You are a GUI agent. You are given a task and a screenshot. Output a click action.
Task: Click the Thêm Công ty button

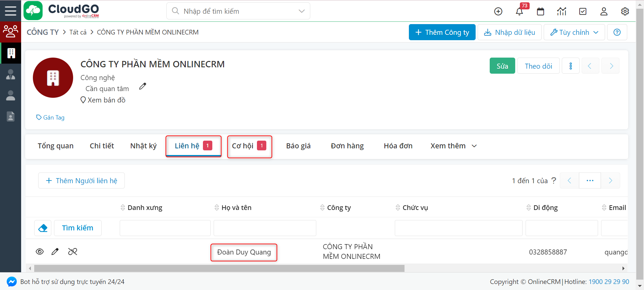pyautogui.click(x=442, y=32)
